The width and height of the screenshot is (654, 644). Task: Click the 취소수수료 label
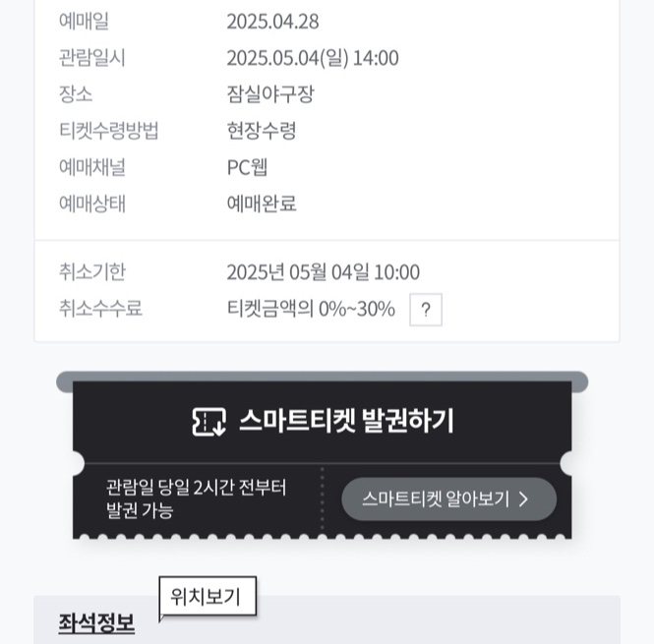(x=100, y=309)
